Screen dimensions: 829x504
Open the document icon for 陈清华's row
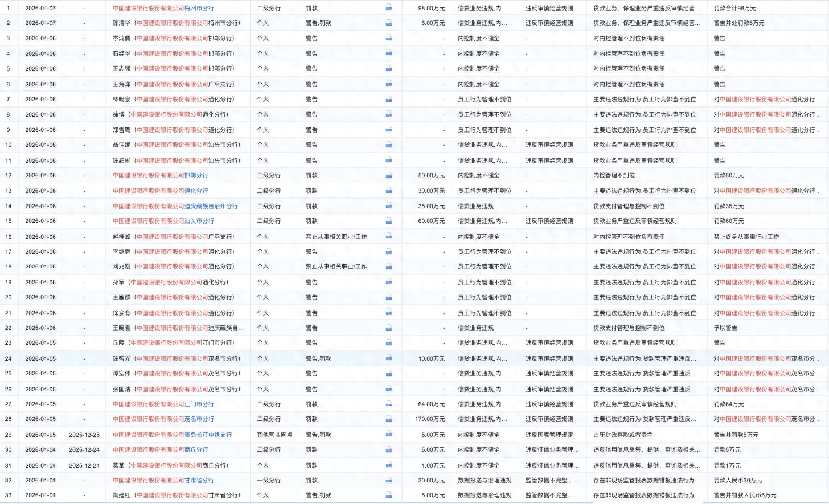coord(389,23)
